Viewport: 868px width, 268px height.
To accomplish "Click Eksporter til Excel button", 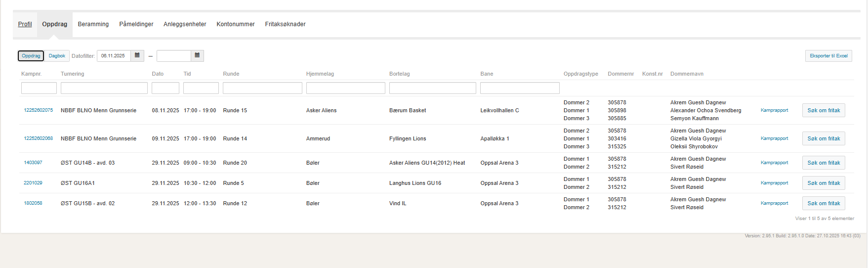I will tap(828, 56).
